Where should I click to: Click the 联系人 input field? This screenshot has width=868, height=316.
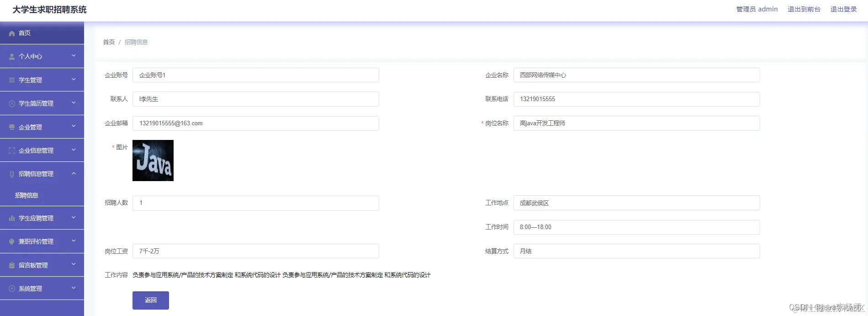tap(256, 99)
